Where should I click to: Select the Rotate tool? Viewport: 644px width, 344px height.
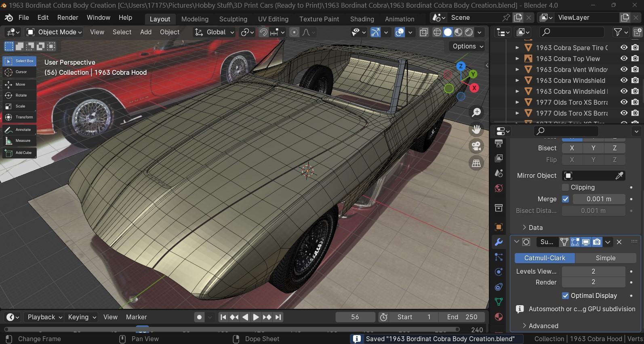tap(19, 95)
